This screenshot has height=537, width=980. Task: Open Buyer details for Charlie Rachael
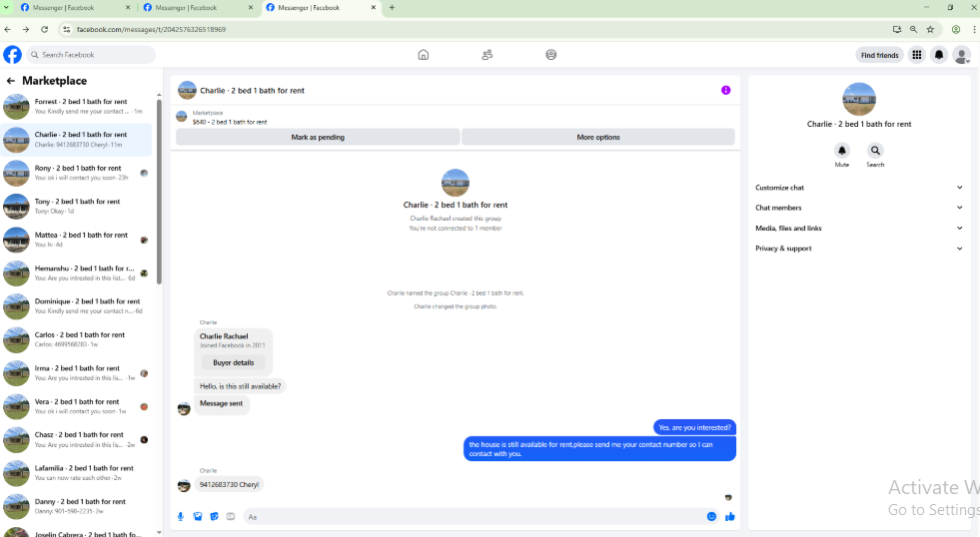233,362
